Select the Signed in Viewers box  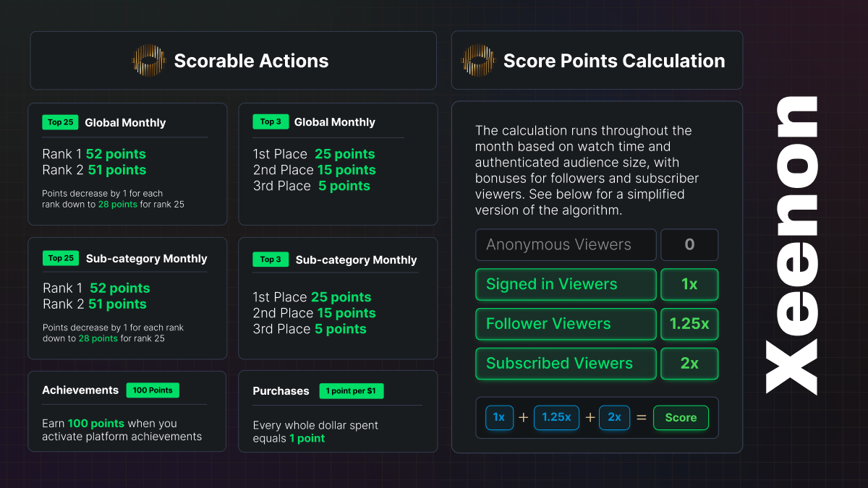566,284
